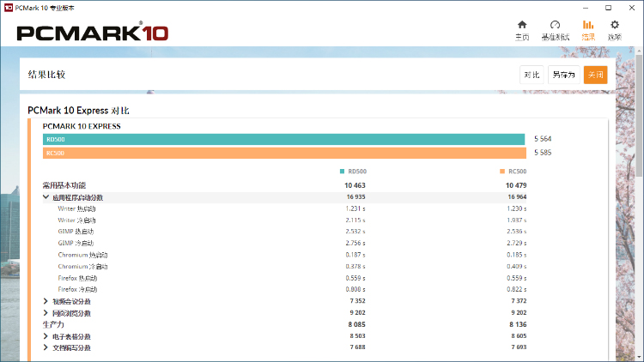Close the PCMark 10 window
Image resolution: width=644 pixels, height=362 pixels.
pyautogui.click(x=632, y=8)
